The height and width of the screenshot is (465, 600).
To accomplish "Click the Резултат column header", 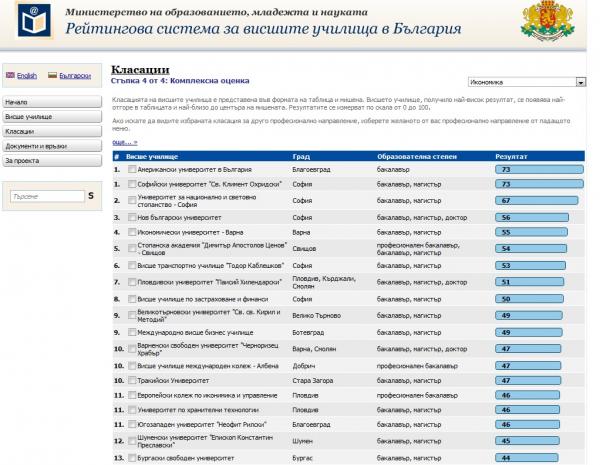I will pos(511,157).
